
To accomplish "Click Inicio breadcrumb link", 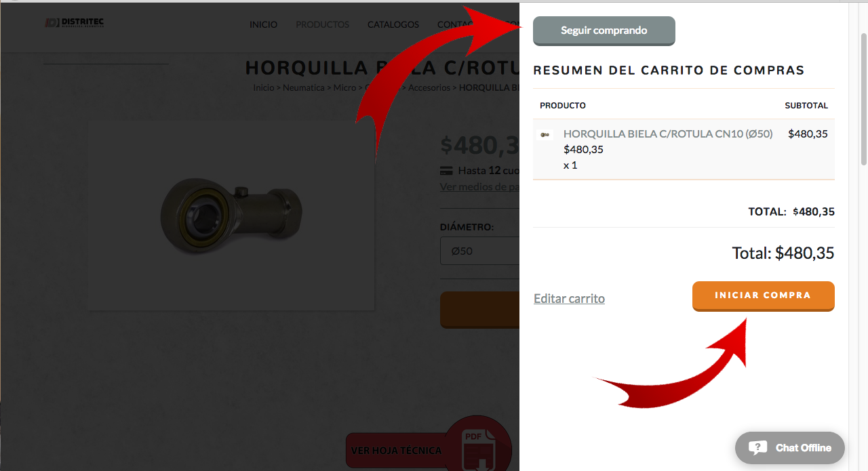I will point(264,87).
